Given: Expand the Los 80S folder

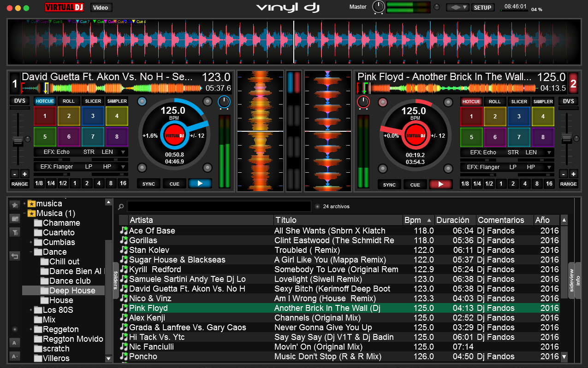Looking at the screenshot, I should click(x=31, y=310).
